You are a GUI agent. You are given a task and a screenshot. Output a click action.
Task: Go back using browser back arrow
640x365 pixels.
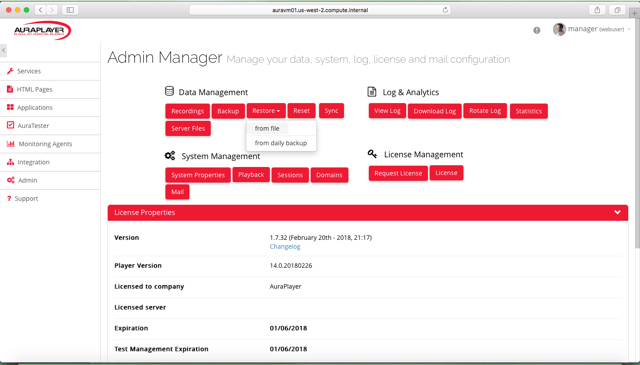[x=40, y=10]
